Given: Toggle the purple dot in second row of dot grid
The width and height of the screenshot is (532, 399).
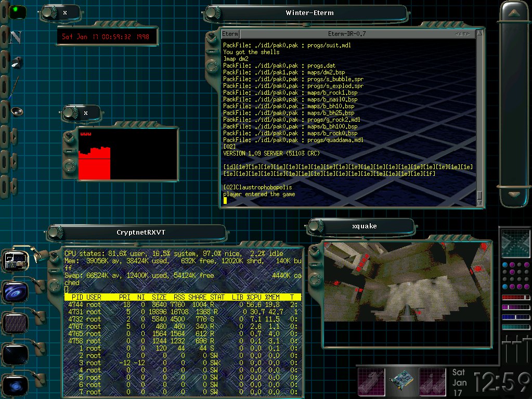Looking at the screenshot, I should (x=512, y=272).
